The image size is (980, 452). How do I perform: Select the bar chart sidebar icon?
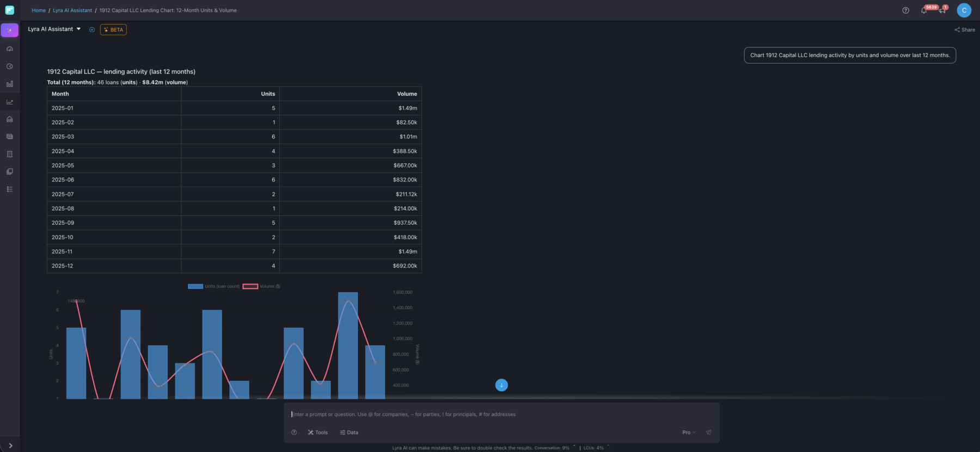tap(10, 84)
